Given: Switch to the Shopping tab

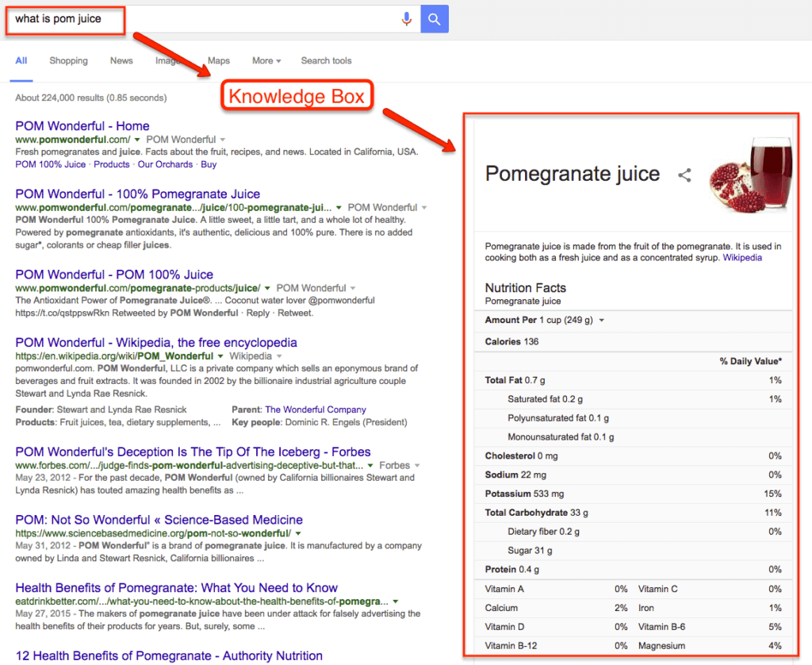Looking at the screenshot, I should tap(68, 60).
